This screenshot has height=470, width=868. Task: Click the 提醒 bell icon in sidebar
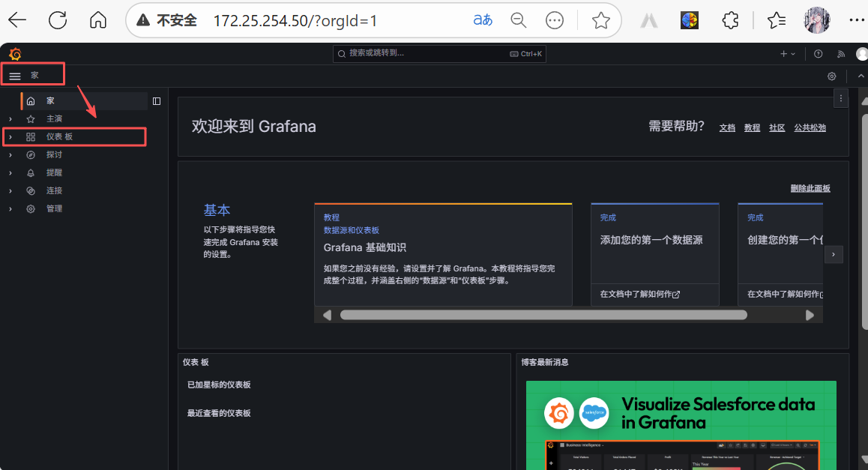click(31, 172)
